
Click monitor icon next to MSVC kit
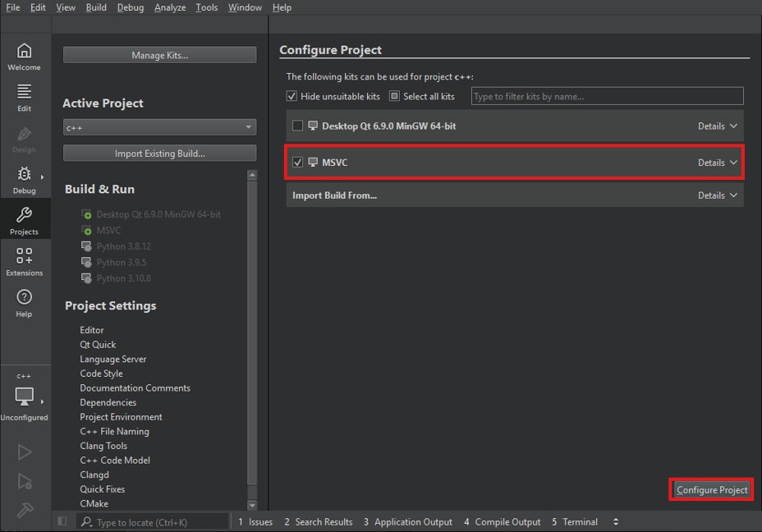[313, 163]
